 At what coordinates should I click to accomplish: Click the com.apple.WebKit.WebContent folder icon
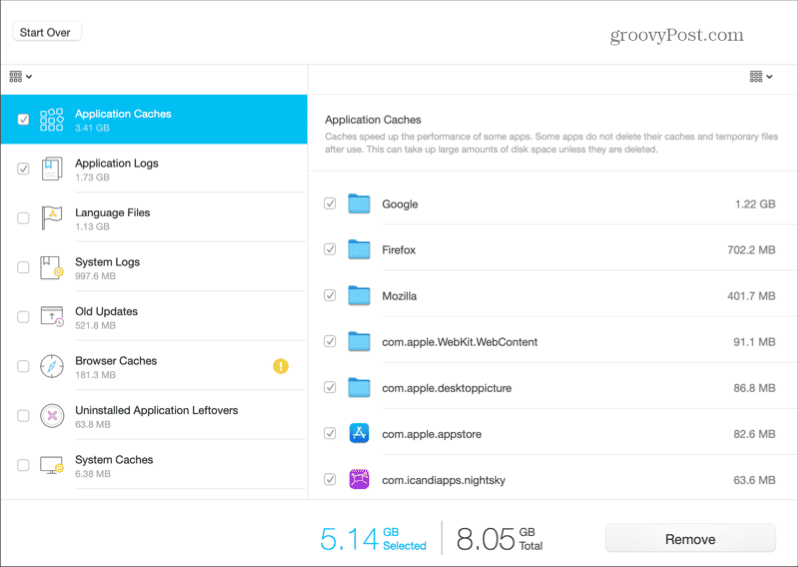(359, 342)
